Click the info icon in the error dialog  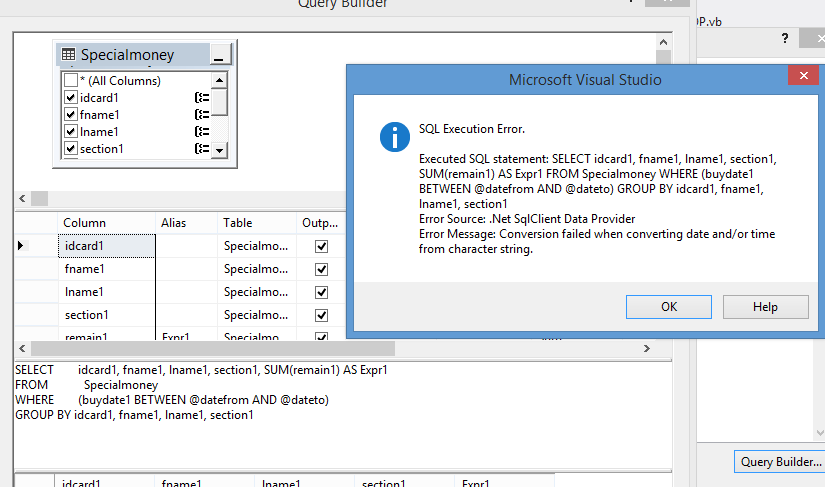[395, 137]
